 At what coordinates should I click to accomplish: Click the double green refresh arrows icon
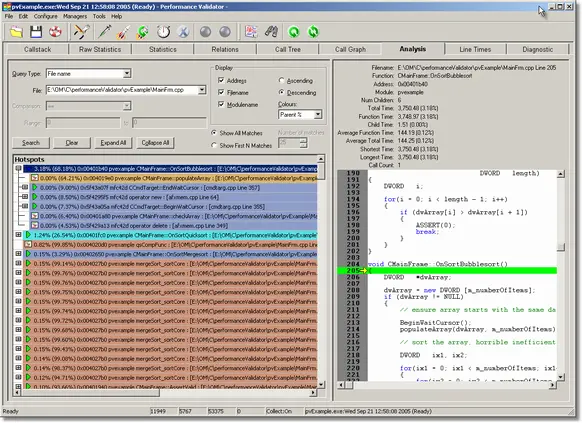[x=313, y=32]
